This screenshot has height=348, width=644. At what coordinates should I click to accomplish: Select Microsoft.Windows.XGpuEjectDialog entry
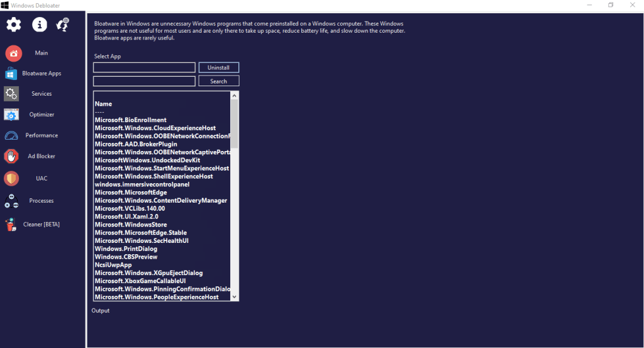[x=148, y=273]
